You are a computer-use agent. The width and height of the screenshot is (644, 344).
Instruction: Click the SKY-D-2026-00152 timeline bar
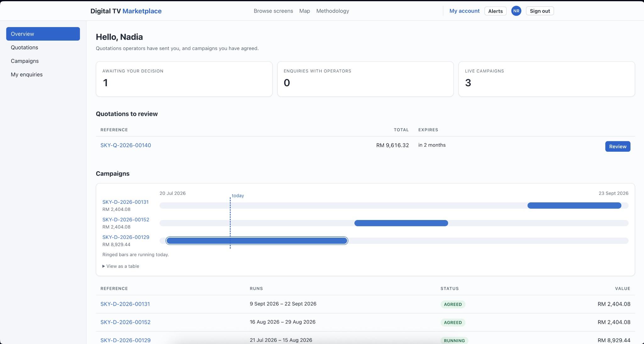[x=401, y=223]
